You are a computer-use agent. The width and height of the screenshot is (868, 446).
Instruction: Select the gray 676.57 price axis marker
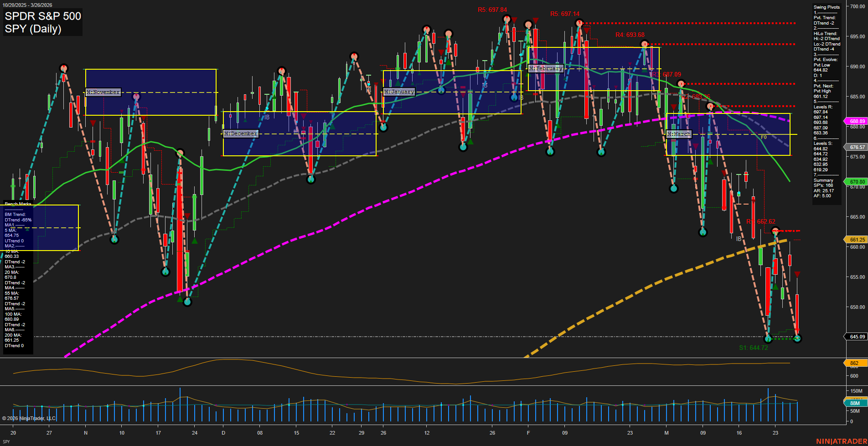857,147
